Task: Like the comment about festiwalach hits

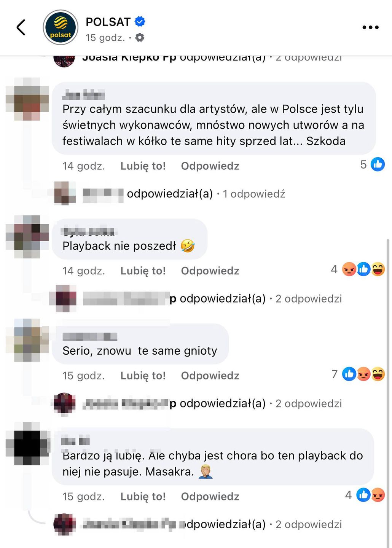Action: pos(143,166)
